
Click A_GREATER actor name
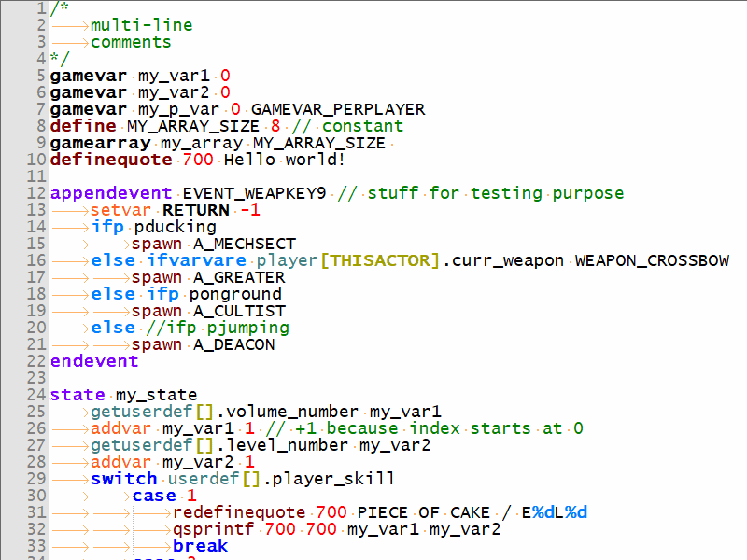click(239, 277)
